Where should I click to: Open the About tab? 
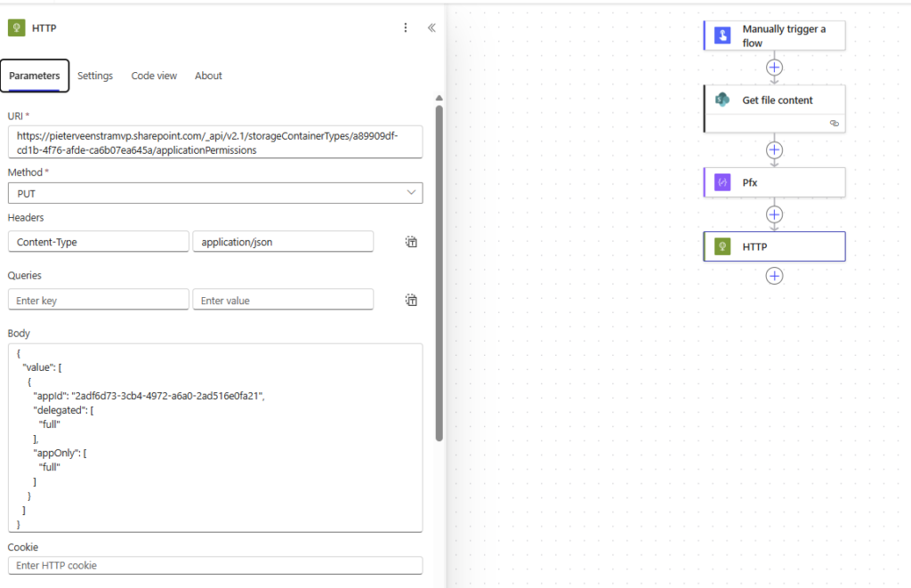tap(208, 76)
